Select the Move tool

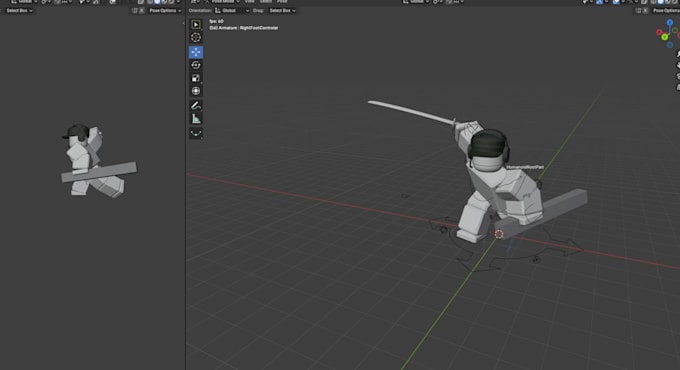pyautogui.click(x=196, y=52)
